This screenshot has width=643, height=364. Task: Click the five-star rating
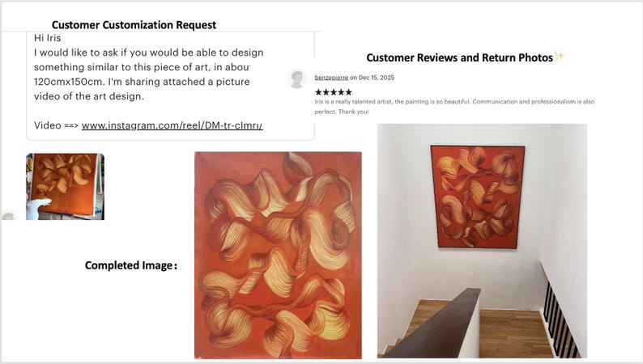334,92
